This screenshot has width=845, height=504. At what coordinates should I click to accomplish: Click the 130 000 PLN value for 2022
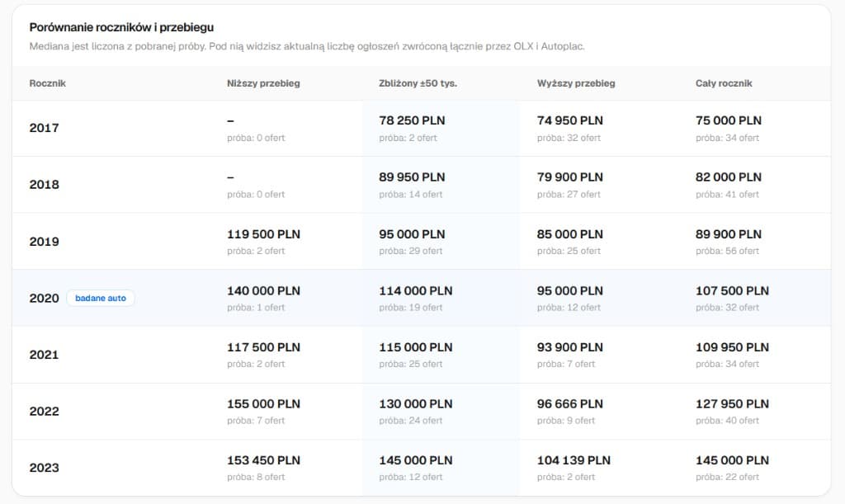coord(416,404)
